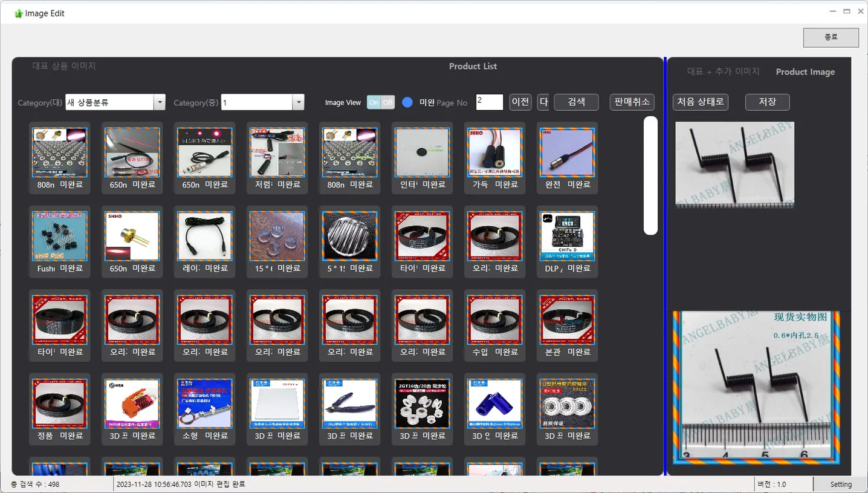The height and width of the screenshot is (493, 868).
Task: Select the 수입 timing belt thumbnail
Action: [494, 319]
